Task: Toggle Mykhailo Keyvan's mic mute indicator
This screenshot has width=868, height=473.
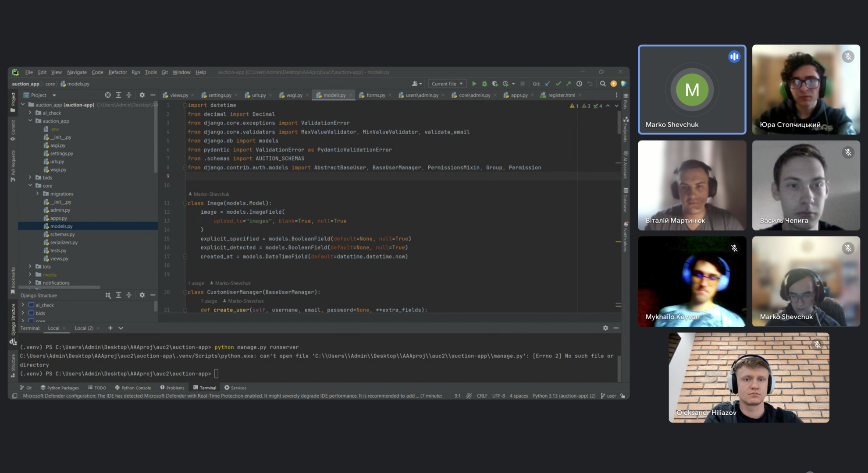Action: (735, 248)
